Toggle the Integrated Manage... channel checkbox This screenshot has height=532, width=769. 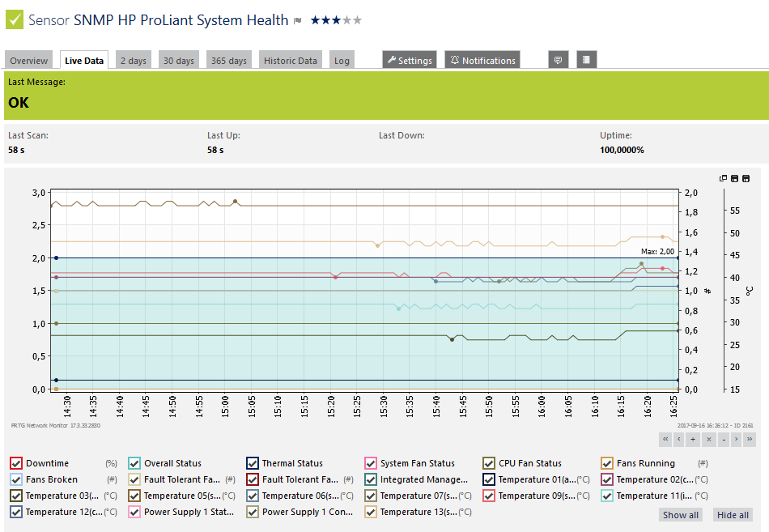371,479
